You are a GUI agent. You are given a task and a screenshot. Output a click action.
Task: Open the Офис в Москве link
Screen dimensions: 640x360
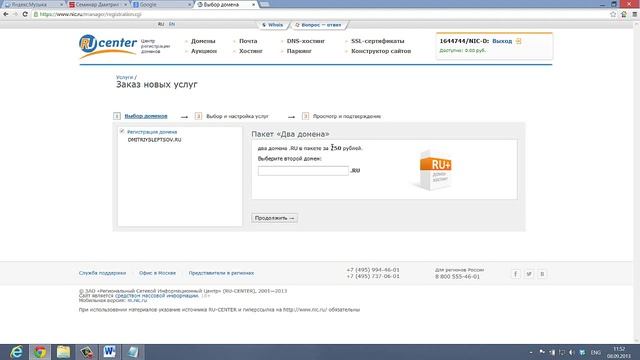click(157, 273)
